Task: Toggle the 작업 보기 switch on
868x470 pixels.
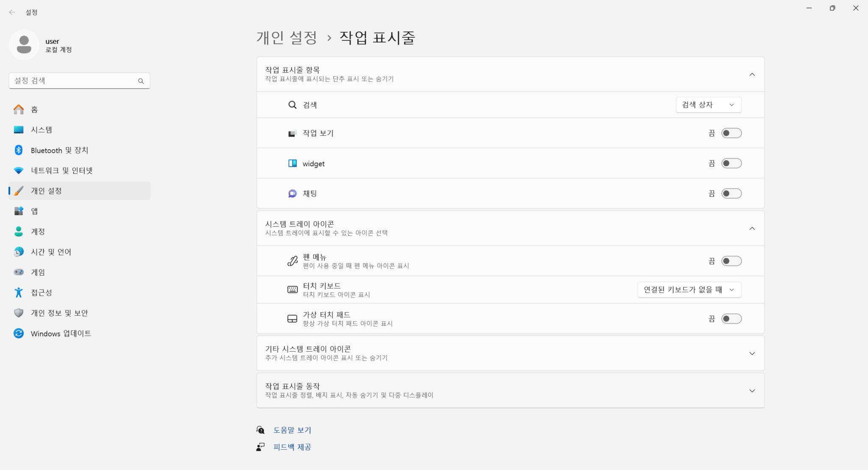Action: point(731,133)
